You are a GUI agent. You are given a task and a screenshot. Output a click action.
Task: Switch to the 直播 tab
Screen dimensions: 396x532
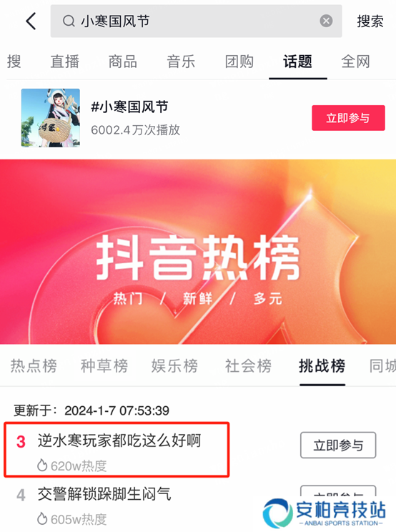tap(65, 61)
